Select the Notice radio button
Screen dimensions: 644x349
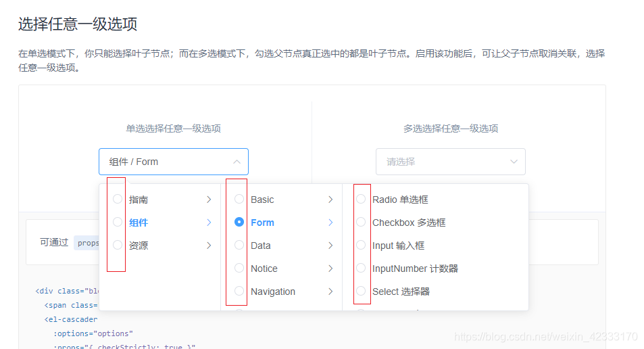click(239, 268)
